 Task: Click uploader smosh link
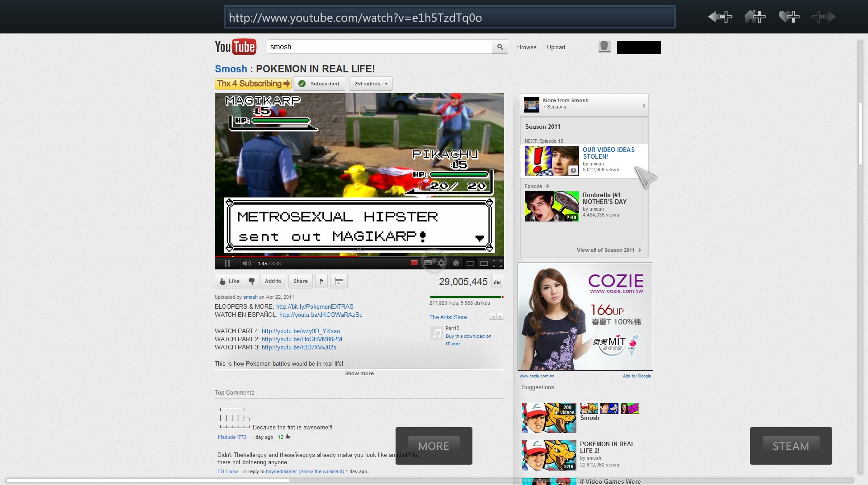coord(250,297)
